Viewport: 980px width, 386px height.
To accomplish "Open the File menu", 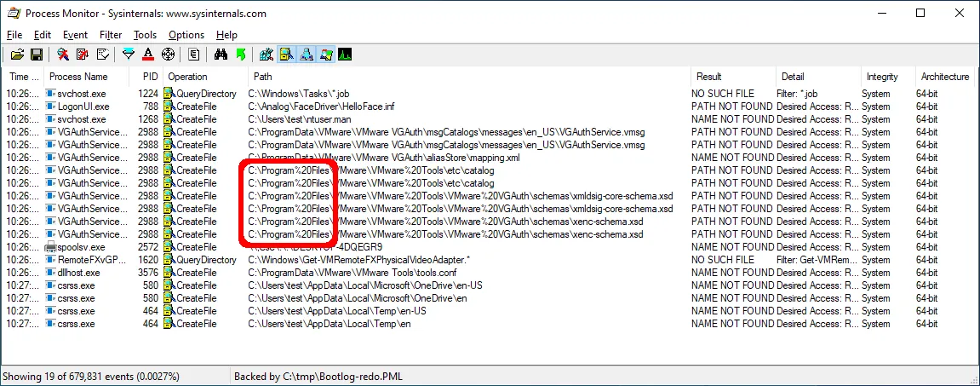I will pos(14,35).
